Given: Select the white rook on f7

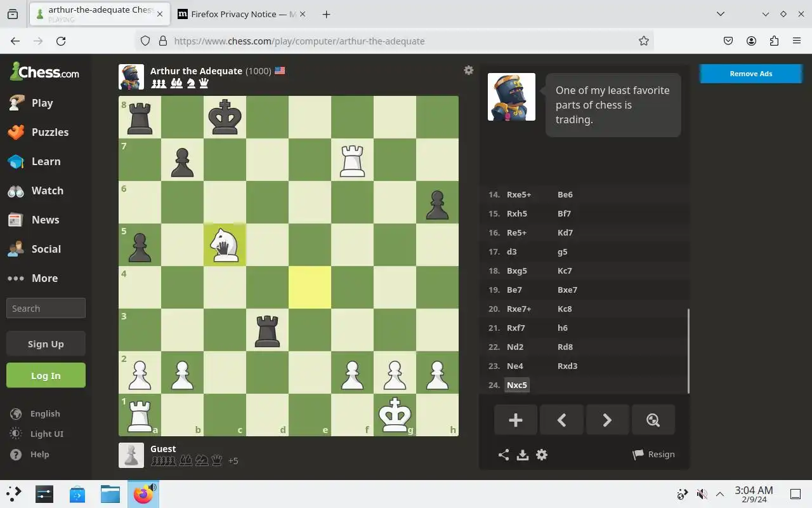Looking at the screenshot, I should click(x=352, y=159).
